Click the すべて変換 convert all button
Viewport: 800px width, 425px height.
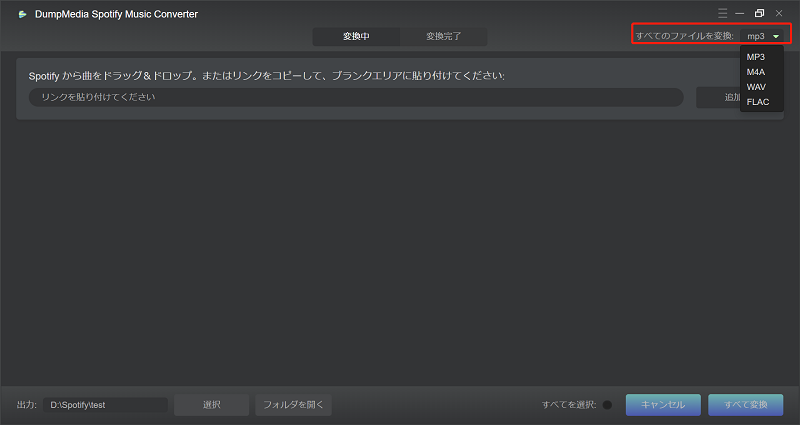tap(745, 405)
